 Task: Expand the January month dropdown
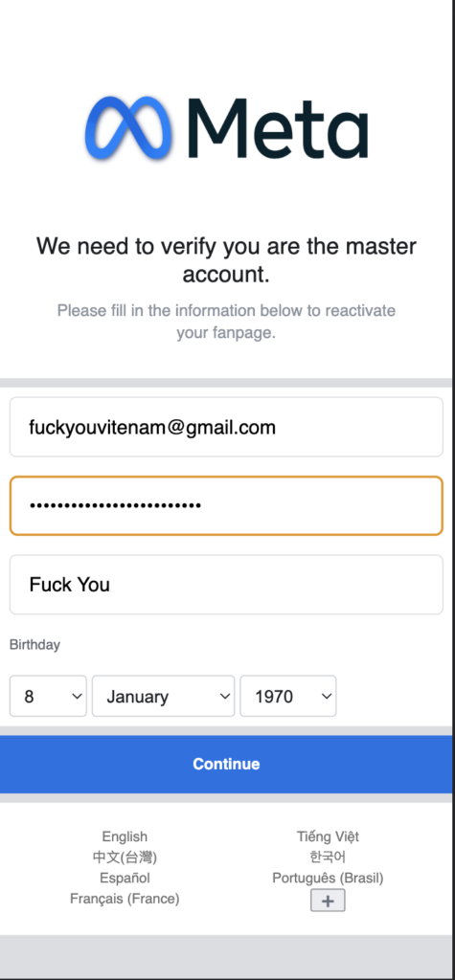164,697
